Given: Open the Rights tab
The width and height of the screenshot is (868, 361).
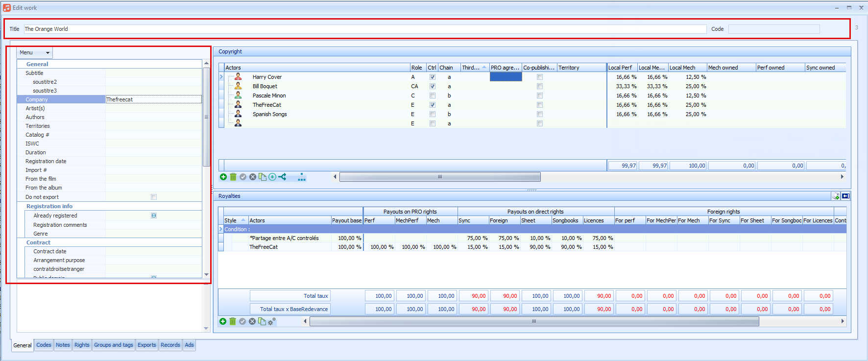Looking at the screenshot, I should click(82, 345).
